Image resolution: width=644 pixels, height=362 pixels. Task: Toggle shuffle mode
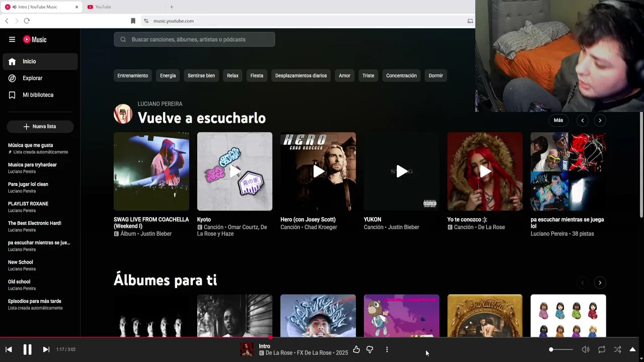618,349
